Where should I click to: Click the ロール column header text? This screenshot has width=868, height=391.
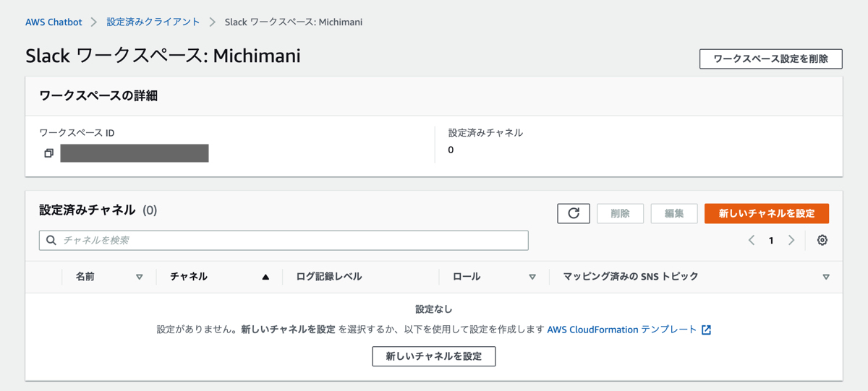pyautogui.click(x=467, y=277)
